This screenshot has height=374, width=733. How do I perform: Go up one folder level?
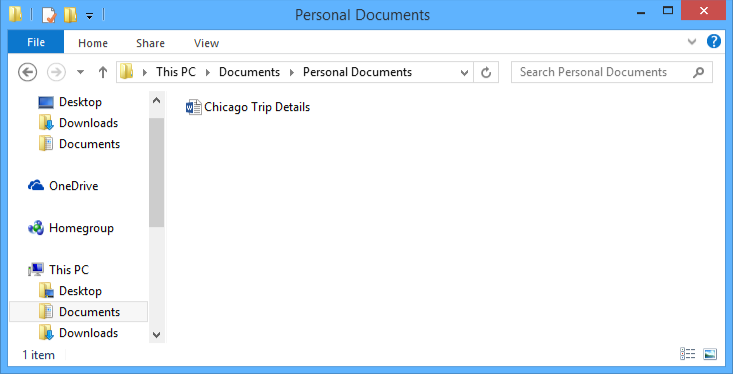[103, 72]
